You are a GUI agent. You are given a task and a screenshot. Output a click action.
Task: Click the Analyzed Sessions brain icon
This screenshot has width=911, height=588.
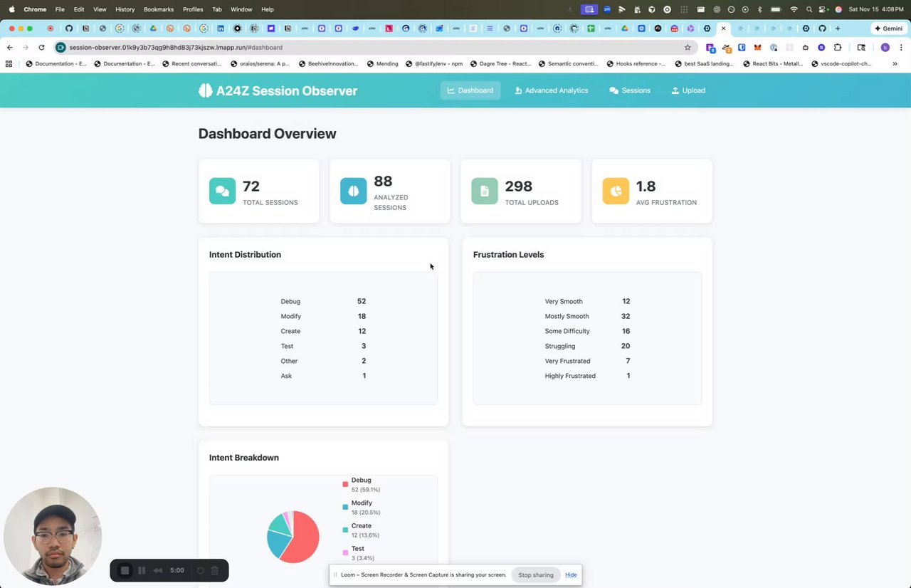point(353,191)
